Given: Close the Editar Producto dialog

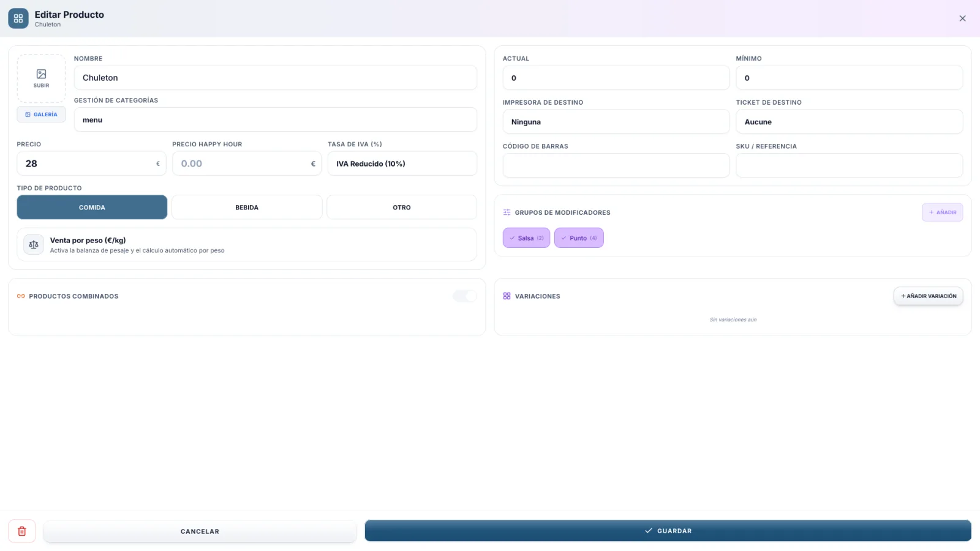Looking at the screenshot, I should pyautogui.click(x=962, y=18).
